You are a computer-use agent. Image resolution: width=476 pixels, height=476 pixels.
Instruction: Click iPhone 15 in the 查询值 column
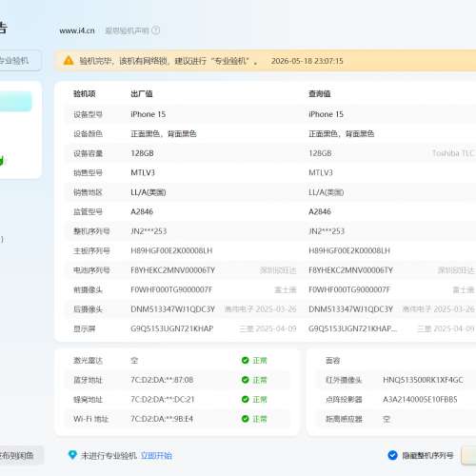pyautogui.click(x=326, y=114)
